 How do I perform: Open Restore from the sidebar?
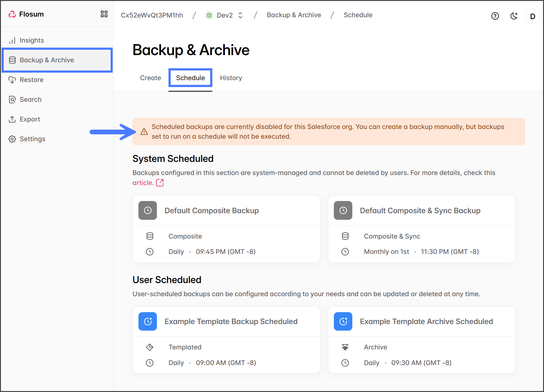point(31,80)
